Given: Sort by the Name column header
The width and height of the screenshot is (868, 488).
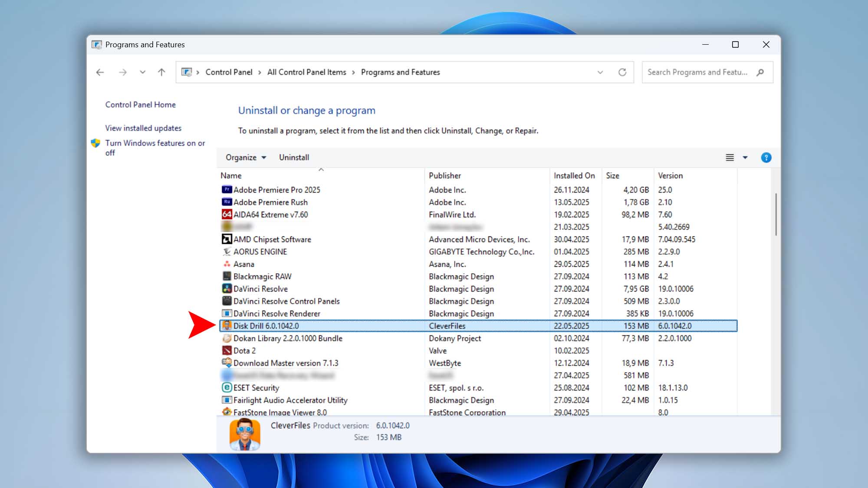Looking at the screenshot, I should (321, 175).
